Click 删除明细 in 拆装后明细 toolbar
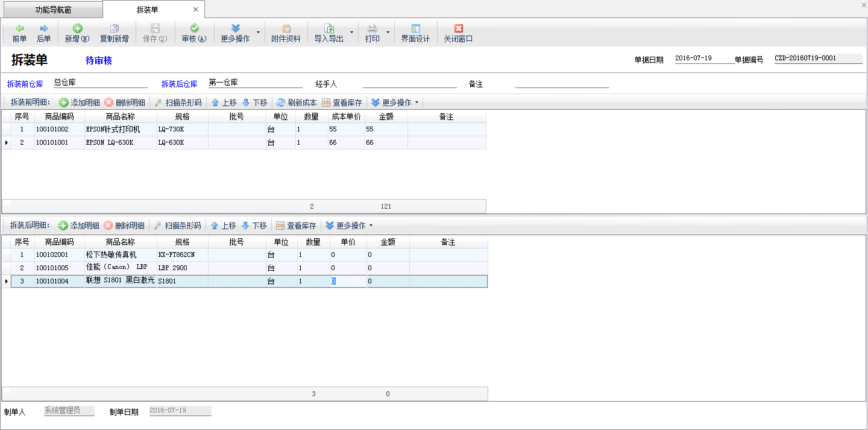 pos(124,226)
